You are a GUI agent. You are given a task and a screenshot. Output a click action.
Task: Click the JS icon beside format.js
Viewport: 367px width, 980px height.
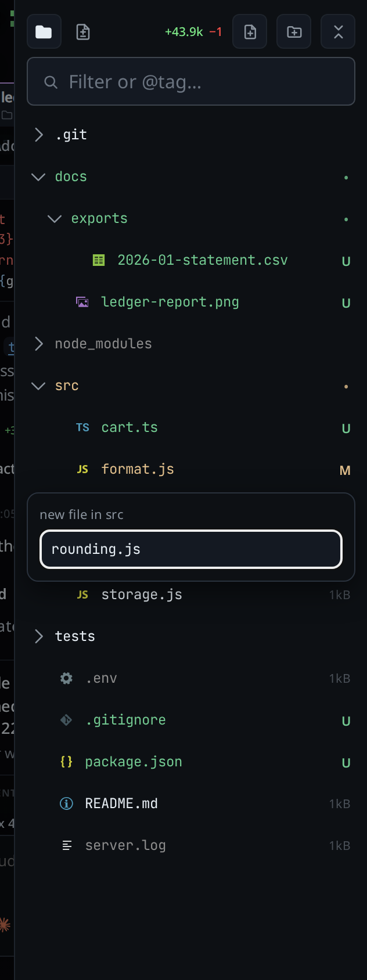(x=82, y=469)
